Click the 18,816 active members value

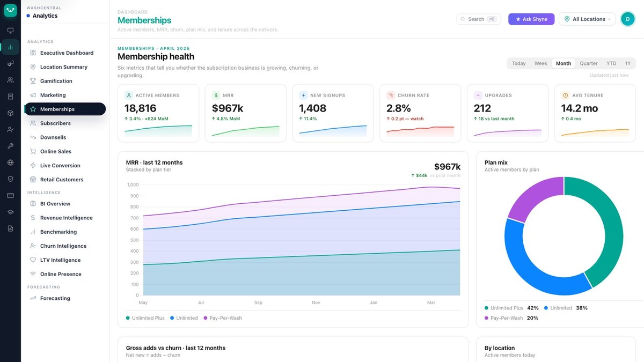[141, 108]
